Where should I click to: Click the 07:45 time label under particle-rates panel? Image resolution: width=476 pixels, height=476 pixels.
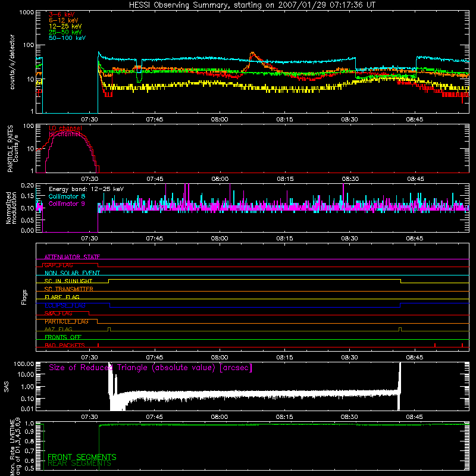click(155, 179)
